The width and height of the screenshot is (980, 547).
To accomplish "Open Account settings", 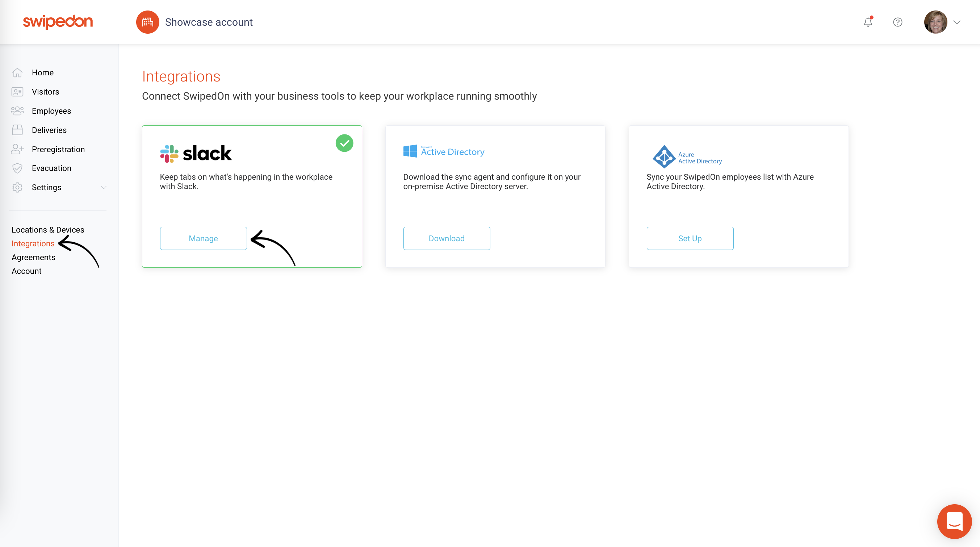I will pos(27,271).
